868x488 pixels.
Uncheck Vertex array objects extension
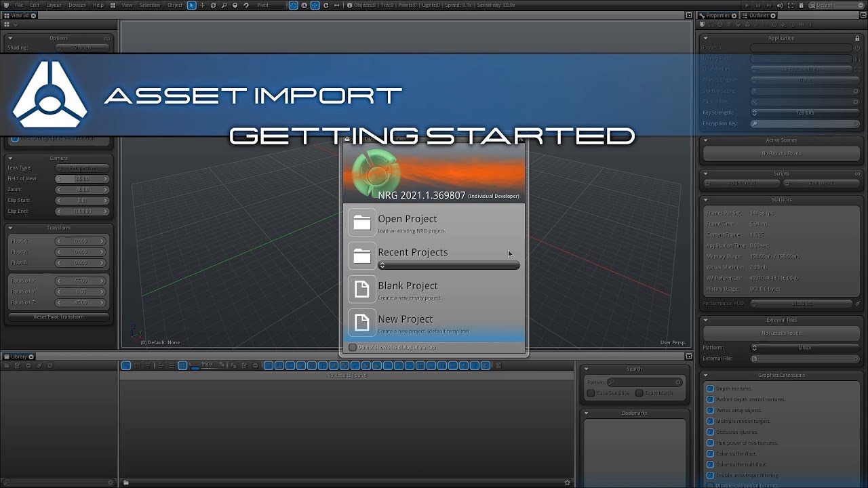710,410
